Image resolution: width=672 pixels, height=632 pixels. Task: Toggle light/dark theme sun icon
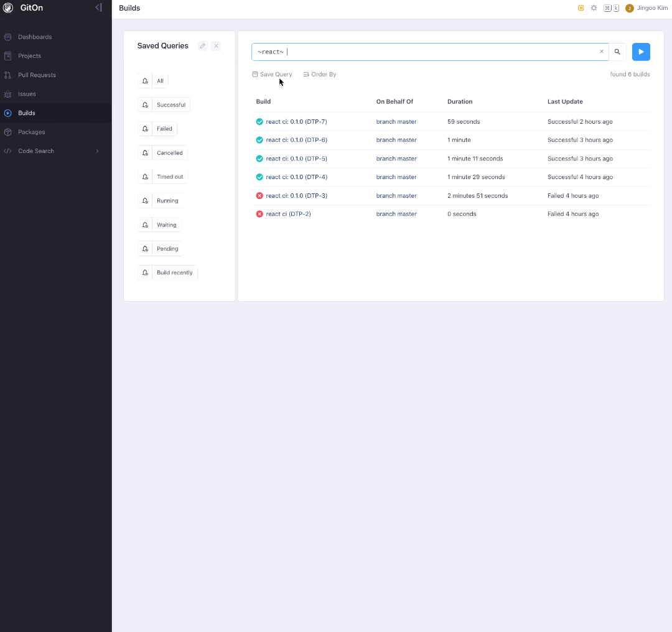(594, 7)
